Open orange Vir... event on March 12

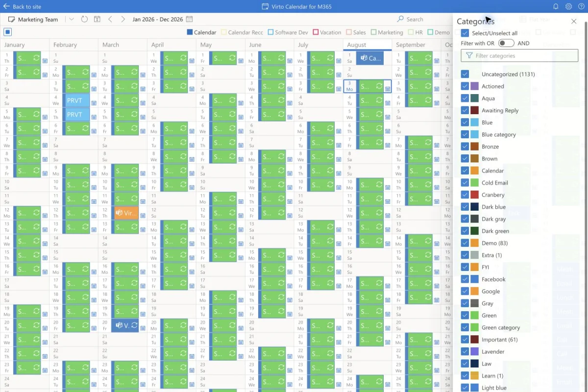pyautogui.click(x=125, y=213)
